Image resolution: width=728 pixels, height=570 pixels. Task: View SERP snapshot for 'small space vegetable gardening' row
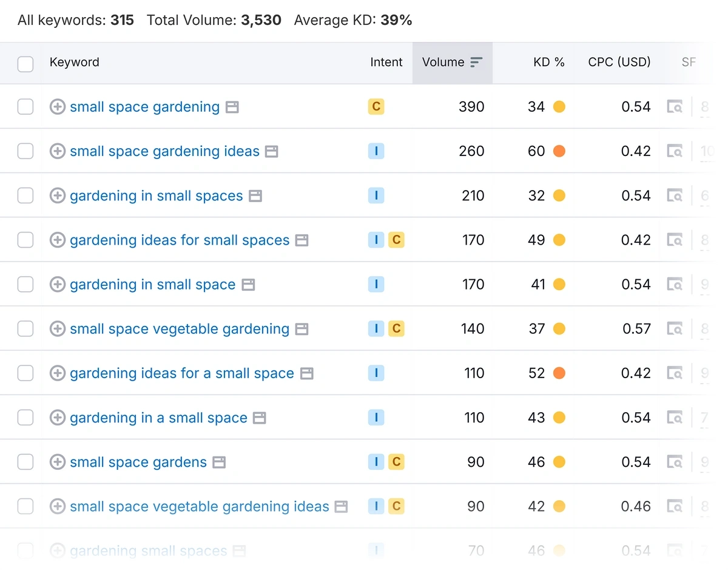675,328
